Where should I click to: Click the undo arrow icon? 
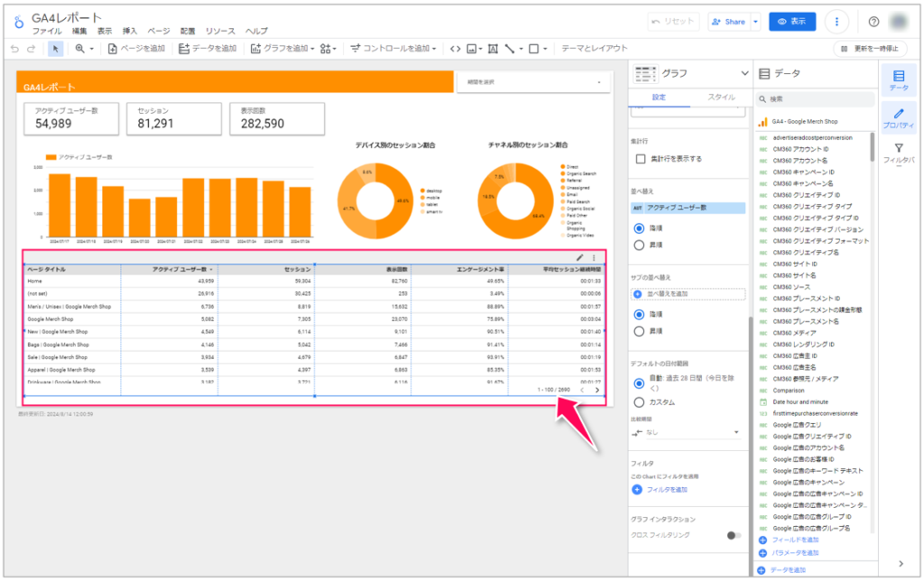[x=14, y=49]
